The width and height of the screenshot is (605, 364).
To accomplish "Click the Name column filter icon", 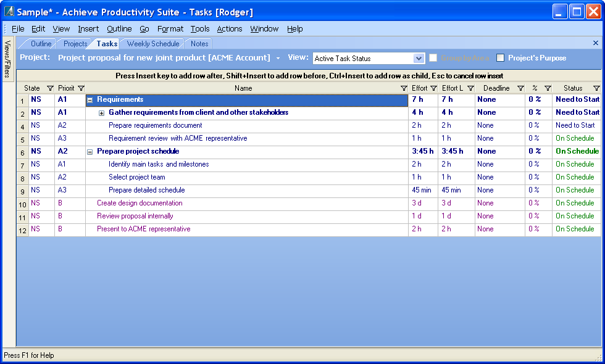I will (x=404, y=88).
